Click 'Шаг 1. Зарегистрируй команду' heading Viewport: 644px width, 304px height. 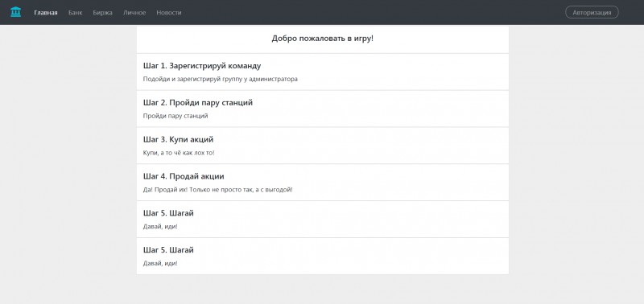(x=202, y=66)
